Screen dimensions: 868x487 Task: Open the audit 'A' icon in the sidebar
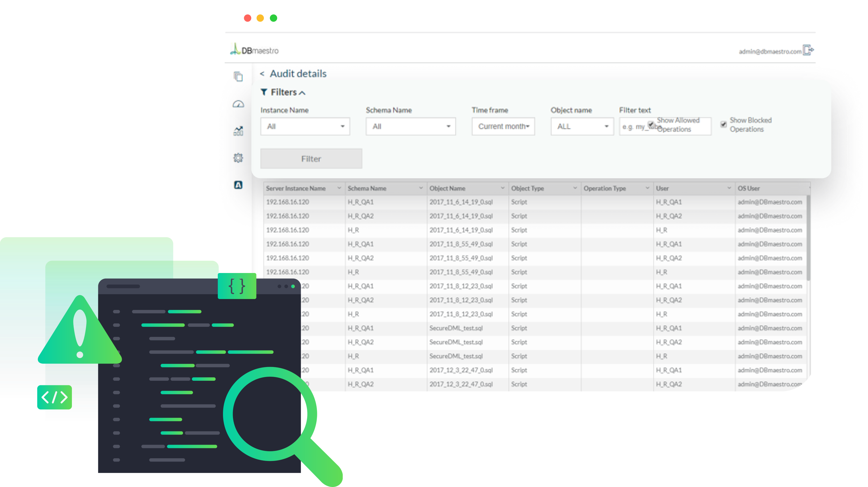(238, 184)
